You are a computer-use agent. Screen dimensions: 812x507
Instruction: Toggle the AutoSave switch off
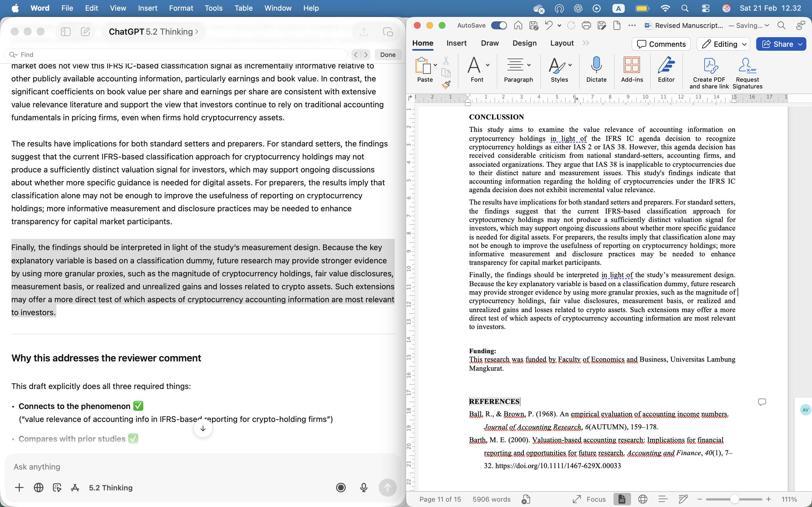tap(499, 25)
